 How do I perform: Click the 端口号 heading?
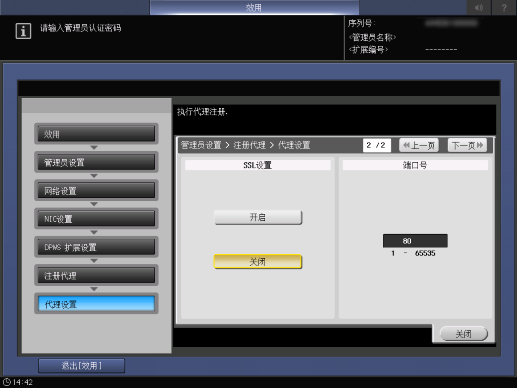tap(415, 165)
